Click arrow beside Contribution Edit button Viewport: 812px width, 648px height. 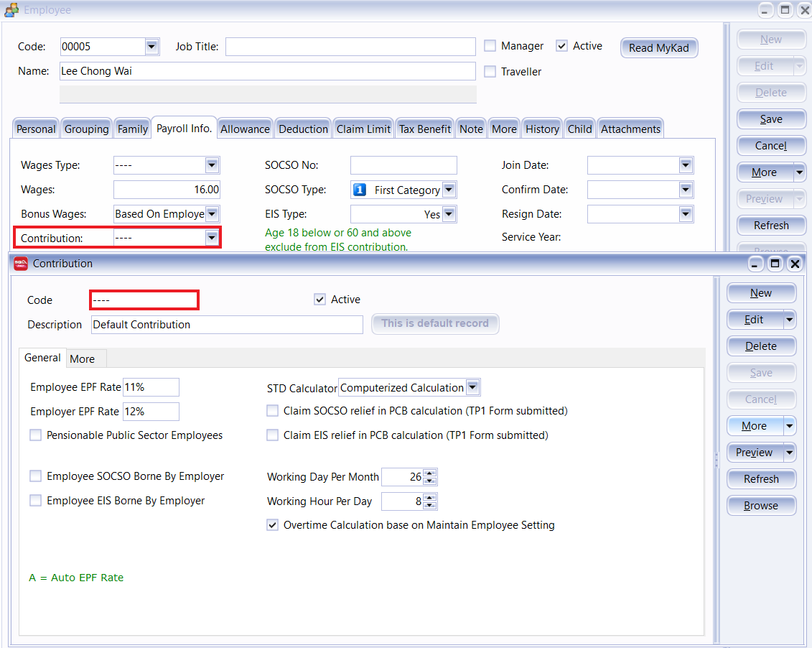790,320
